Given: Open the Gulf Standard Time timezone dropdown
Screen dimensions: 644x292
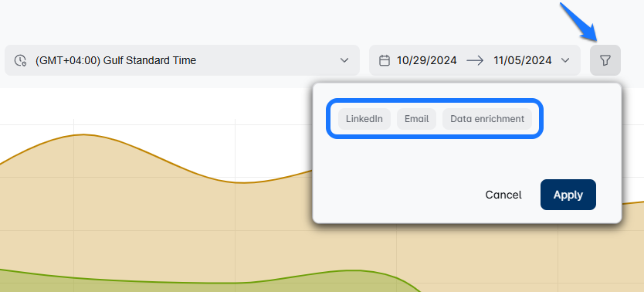Looking at the screenshot, I should click(182, 60).
